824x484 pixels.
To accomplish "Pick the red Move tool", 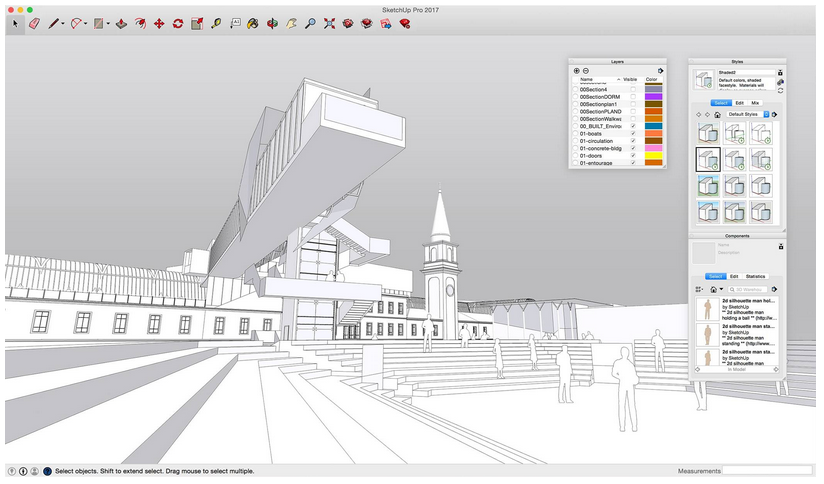I will pos(159,24).
